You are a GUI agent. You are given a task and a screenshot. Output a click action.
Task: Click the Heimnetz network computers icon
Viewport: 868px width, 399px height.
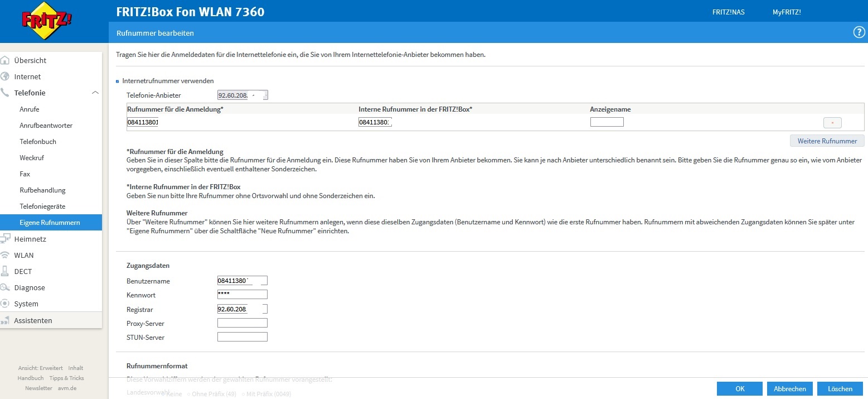tap(6, 239)
